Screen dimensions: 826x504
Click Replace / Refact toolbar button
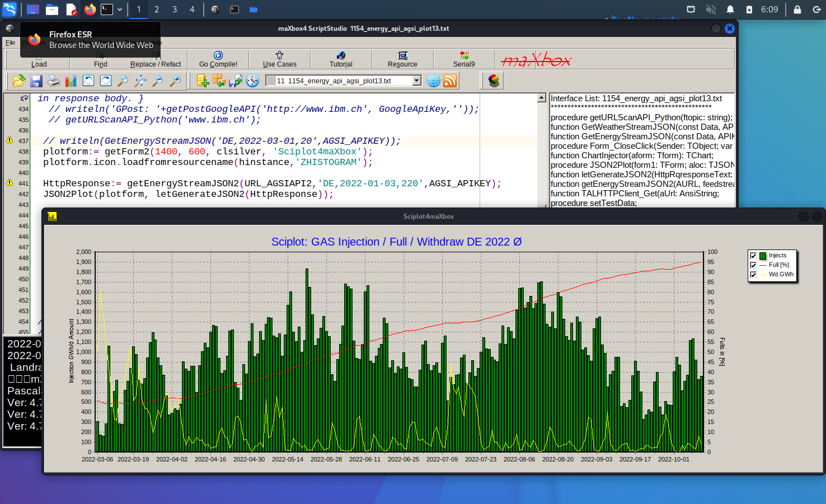(x=156, y=59)
